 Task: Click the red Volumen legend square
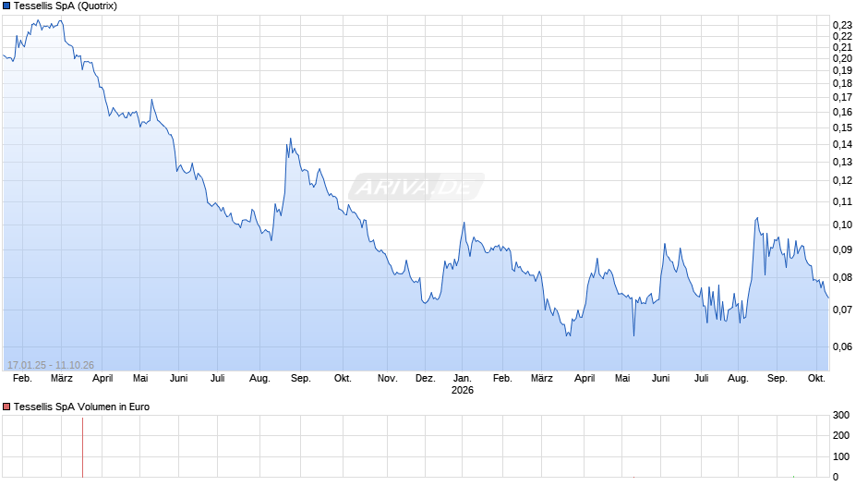click(6, 407)
